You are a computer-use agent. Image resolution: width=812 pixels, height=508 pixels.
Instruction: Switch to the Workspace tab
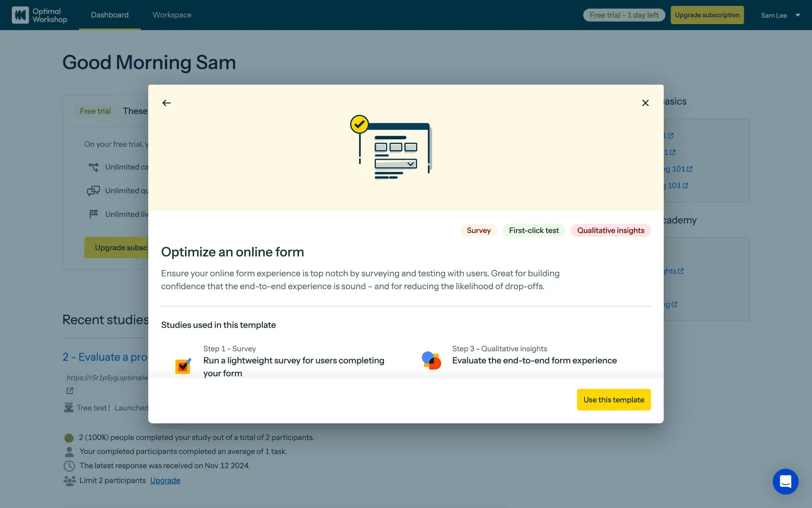172,15
